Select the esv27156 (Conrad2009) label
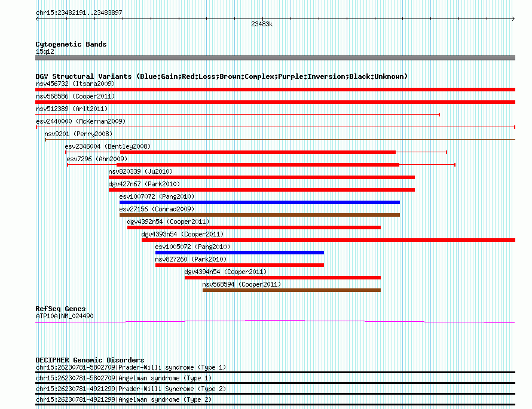 [157, 209]
